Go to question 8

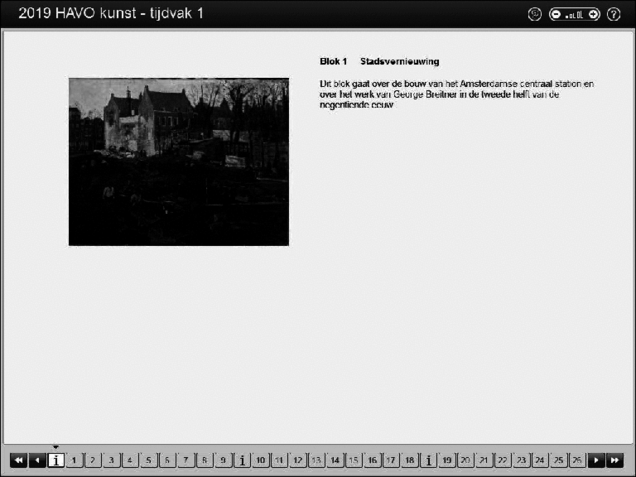pyautogui.click(x=205, y=460)
